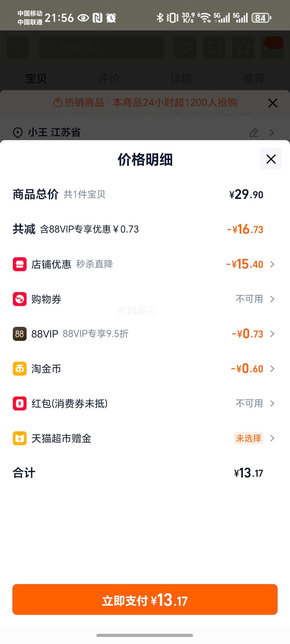This screenshot has height=644, width=290.
Task: Tap the 88VIP membership badge icon
Action: point(20,334)
